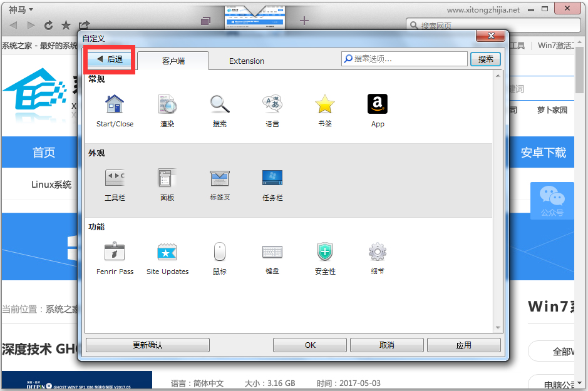This screenshot has width=588, height=391.
Task: Open the 搜索 settings magnifier icon
Action: 220,104
